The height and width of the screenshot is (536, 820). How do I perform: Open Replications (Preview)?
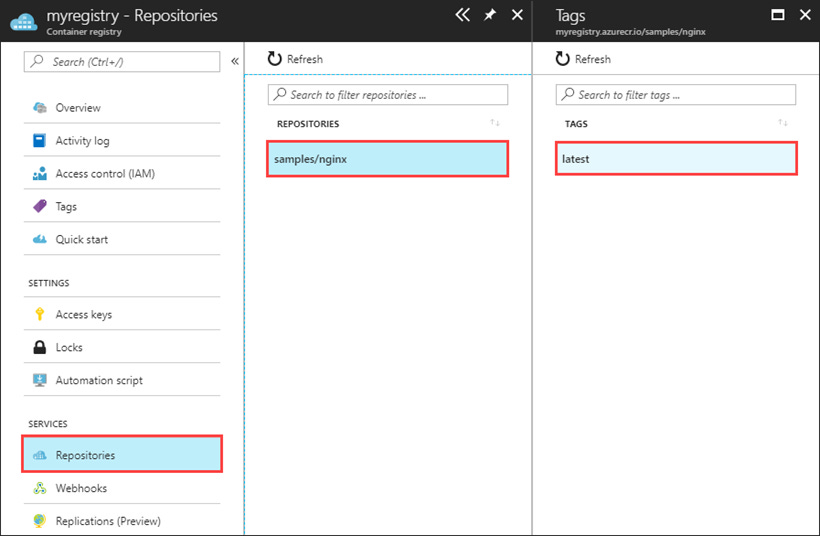122,521
